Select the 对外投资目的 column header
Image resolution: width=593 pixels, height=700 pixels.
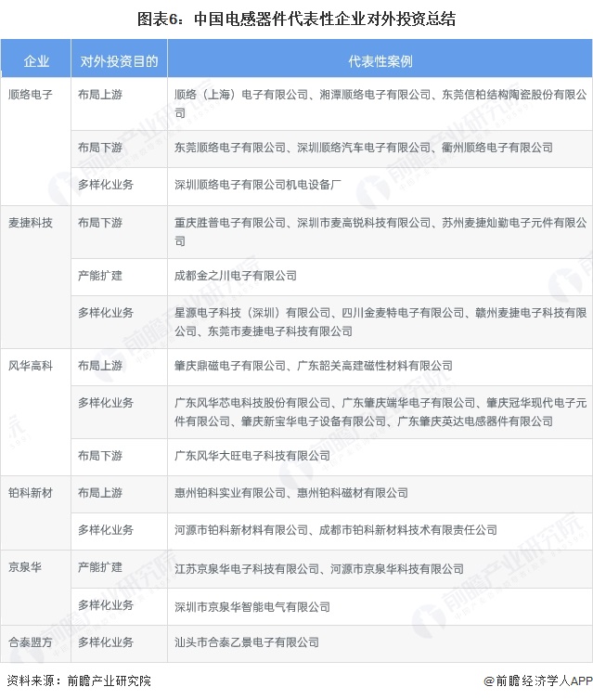118,62
